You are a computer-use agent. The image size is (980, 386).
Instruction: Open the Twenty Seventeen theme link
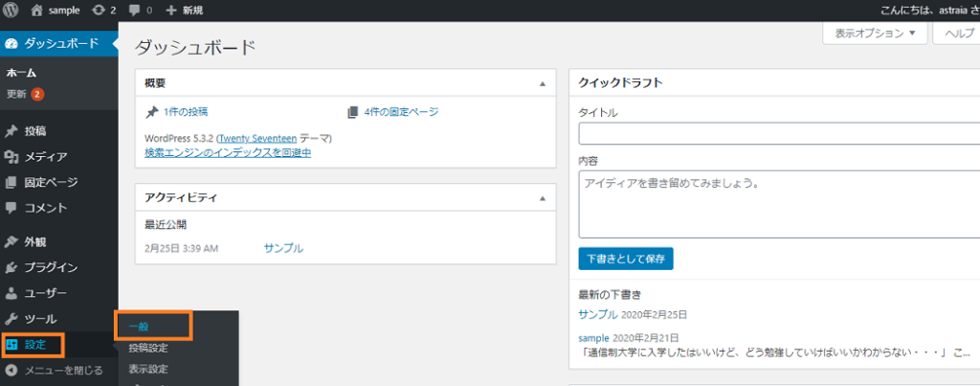[256, 138]
